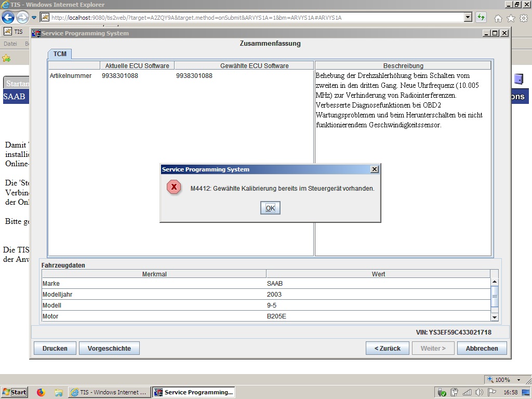Open the browser Home icon
532x399 pixels.
pyautogui.click(x=498, y=18)
